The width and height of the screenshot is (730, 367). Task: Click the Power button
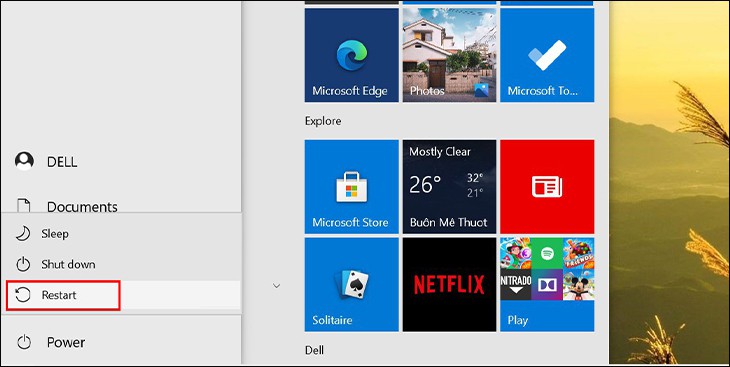pos(121,342)
